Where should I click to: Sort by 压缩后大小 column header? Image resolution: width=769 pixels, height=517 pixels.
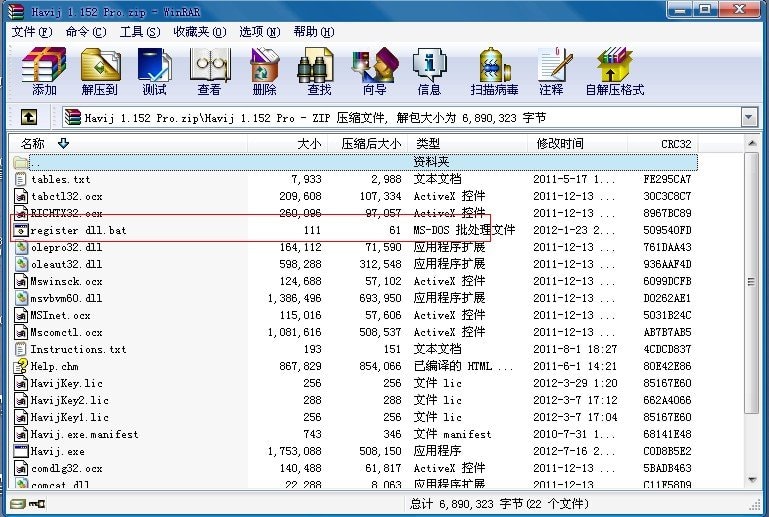pos(369,144)
